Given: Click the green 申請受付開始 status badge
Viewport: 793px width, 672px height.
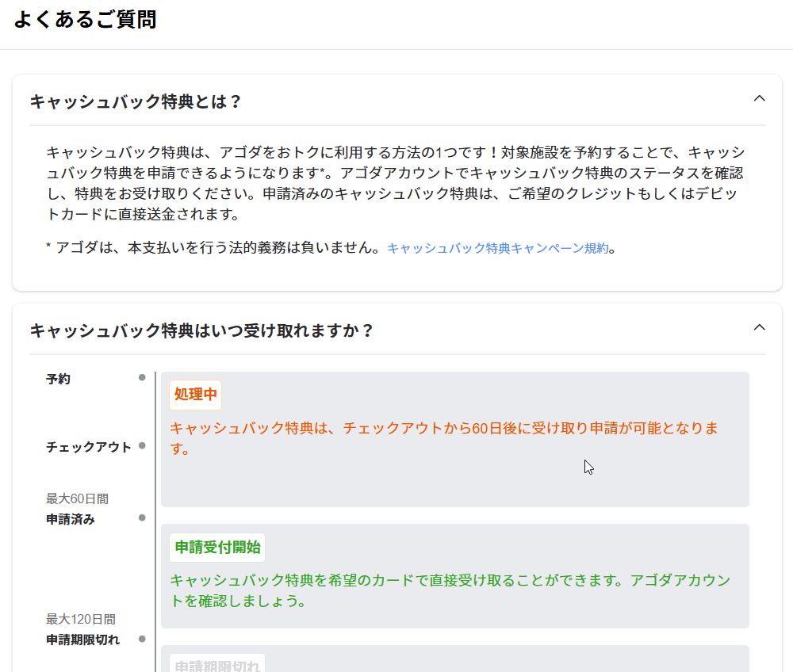Looking at the screenshot, I should 217,547.
